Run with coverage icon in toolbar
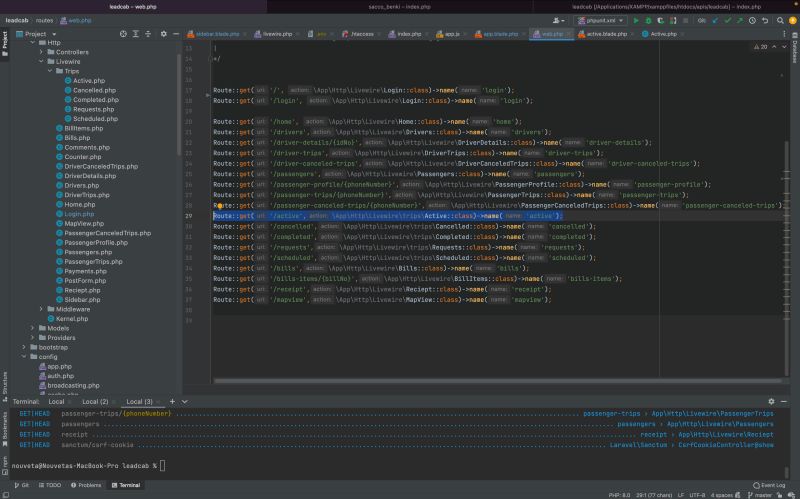 coord(661,20)
